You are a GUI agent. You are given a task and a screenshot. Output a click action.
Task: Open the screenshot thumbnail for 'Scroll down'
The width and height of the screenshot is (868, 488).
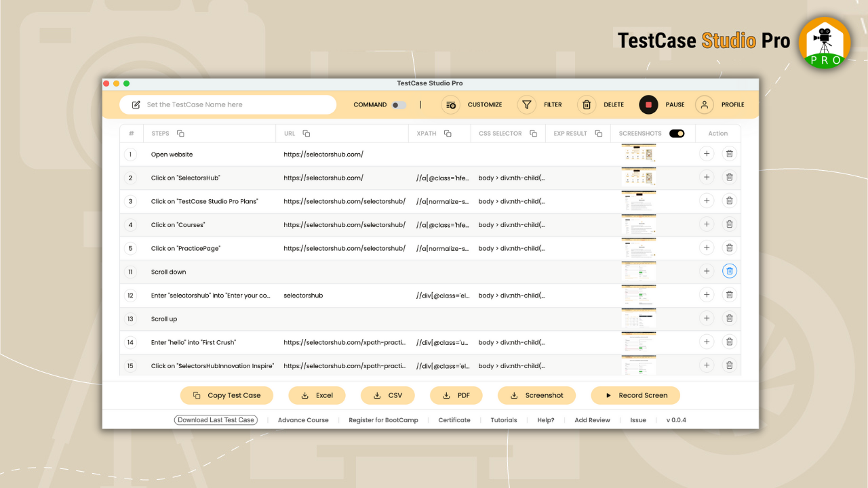click(639, 270)
